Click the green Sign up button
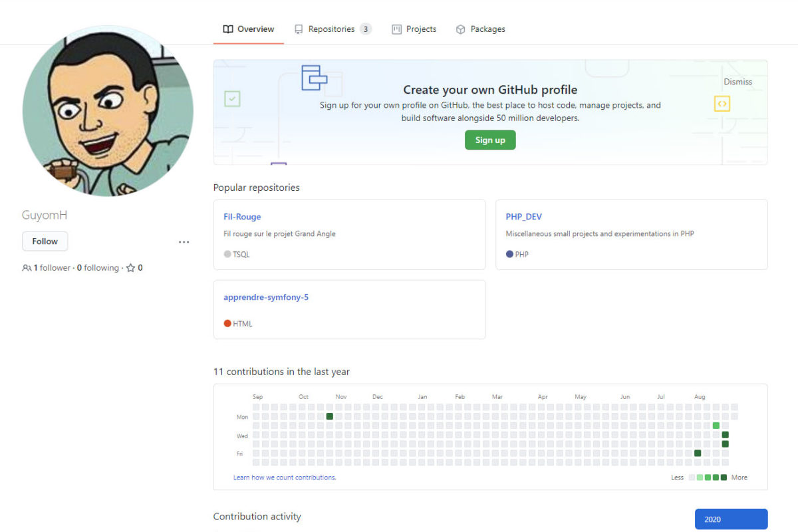The image size is (798, 532). pyautogui.click(x=490, y=140)
